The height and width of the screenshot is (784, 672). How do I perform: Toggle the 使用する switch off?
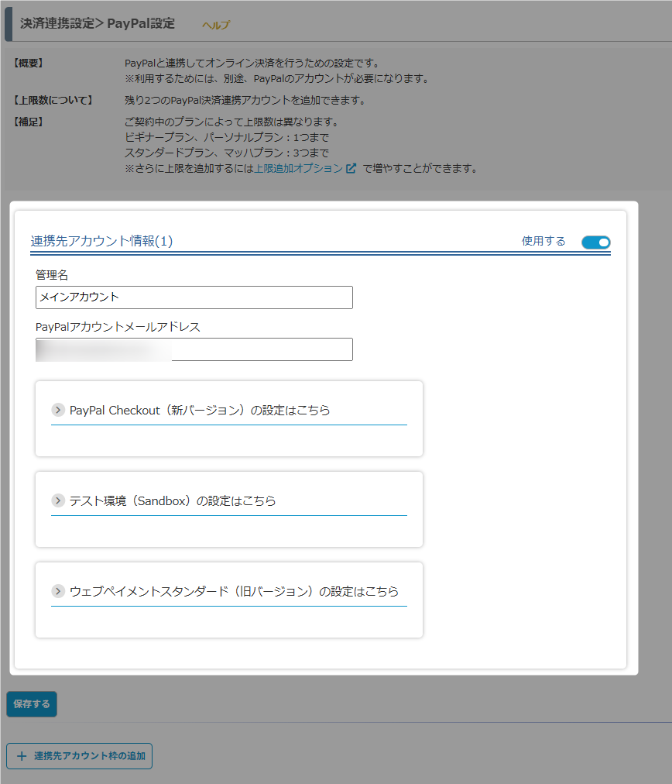(595, 242)
